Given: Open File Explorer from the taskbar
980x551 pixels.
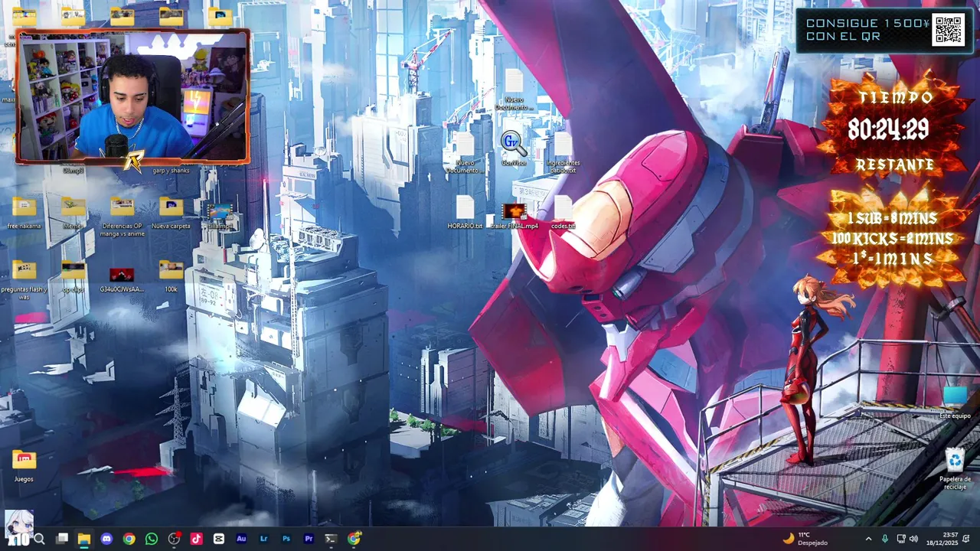Looking at the screenshot, I should pyautogui.click(x=84, y=539).
